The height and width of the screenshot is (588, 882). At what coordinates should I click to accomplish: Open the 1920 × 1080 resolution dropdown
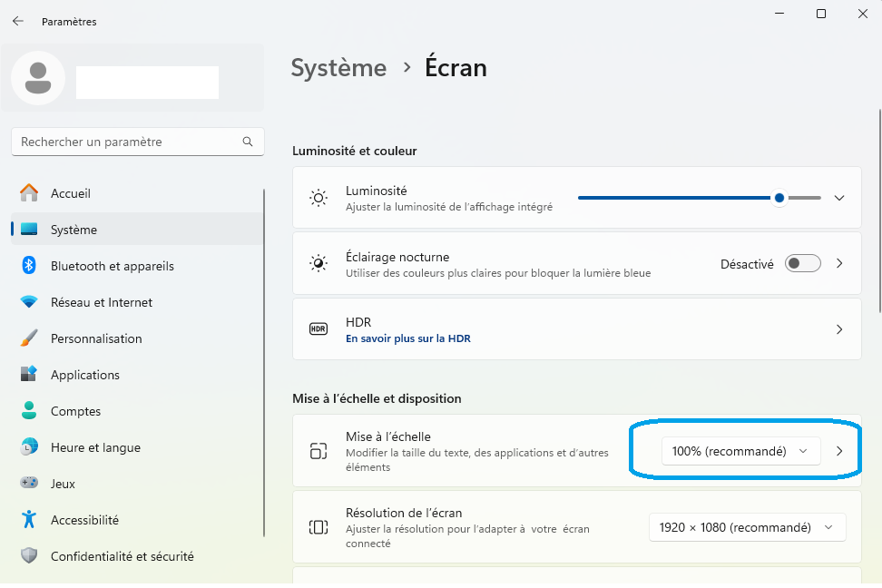click(x=747, y=527)
